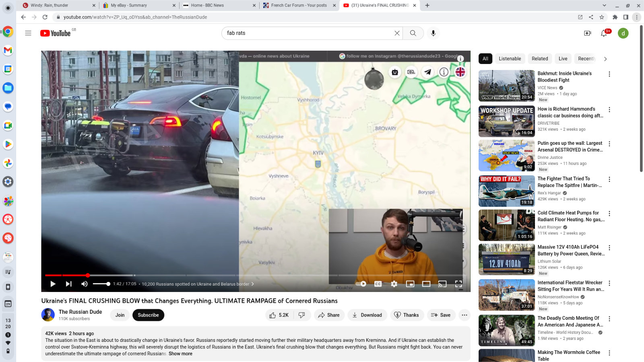
Task: Toggle the autoplay switch in the player
Action: (361, 284)
